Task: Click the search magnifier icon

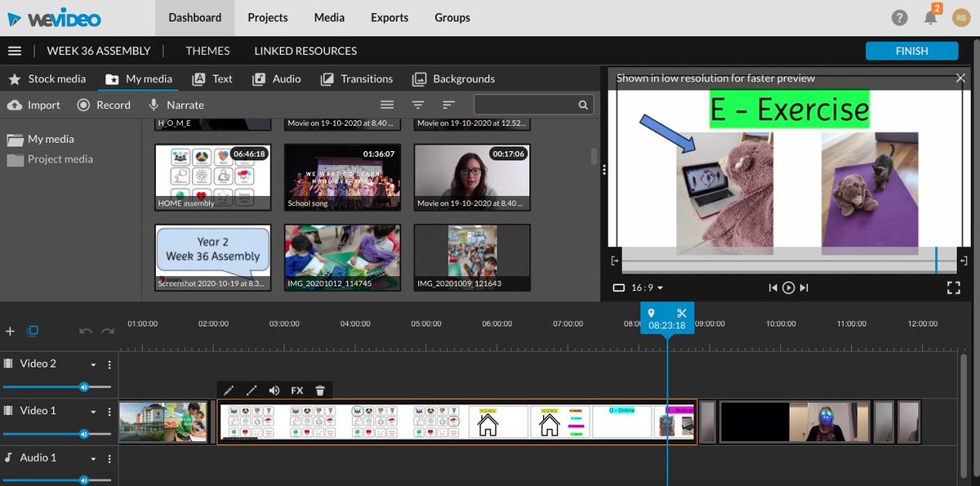Action: [583, 105]
